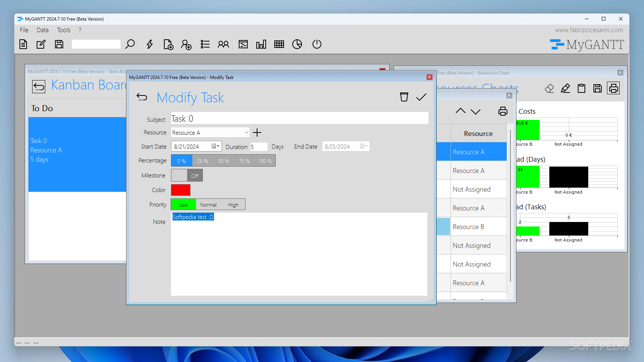Screen dimensions: 644x362
Task: Click the Edit project toolbar icon
Action: coord(41,44)
